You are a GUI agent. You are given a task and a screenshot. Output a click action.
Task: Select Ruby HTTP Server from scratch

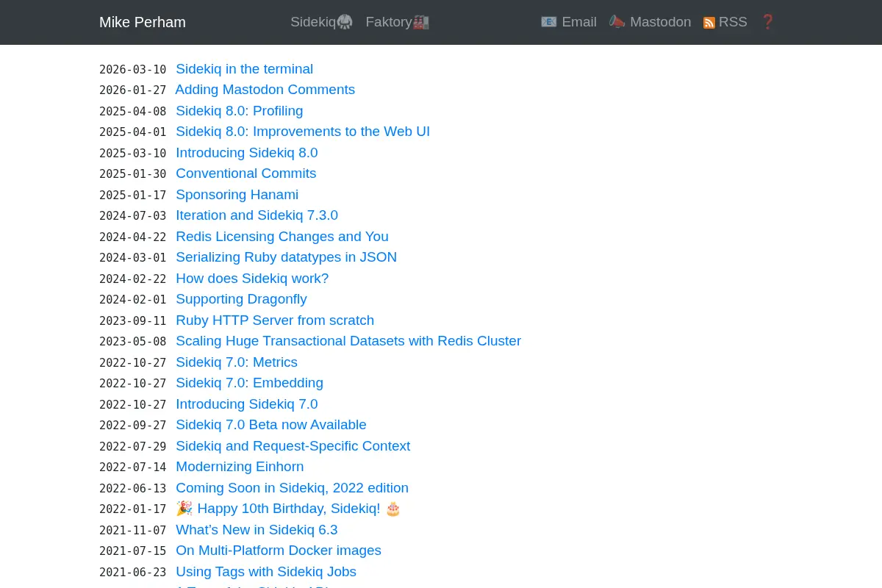[275, 320]
